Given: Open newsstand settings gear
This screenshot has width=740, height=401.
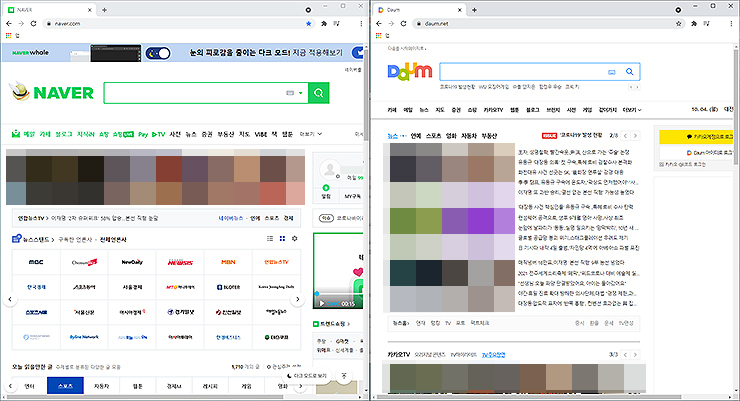Looking at the screenshot, I should click(294, 239).
